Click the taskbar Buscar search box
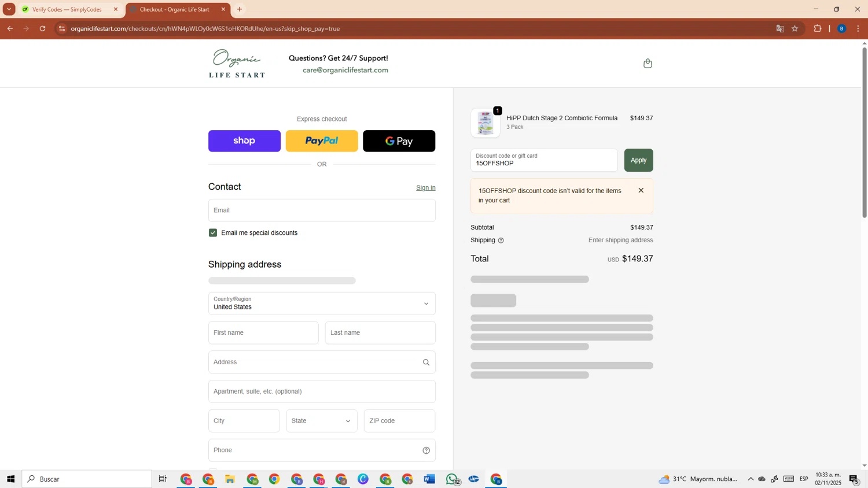The image size is (868, 488). (x=87, y=479)
